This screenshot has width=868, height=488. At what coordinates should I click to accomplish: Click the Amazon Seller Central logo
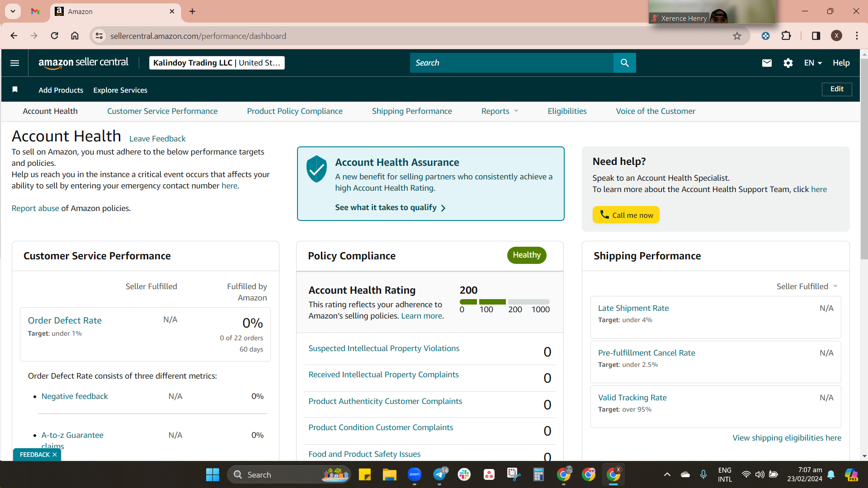(x=84, y=63)
